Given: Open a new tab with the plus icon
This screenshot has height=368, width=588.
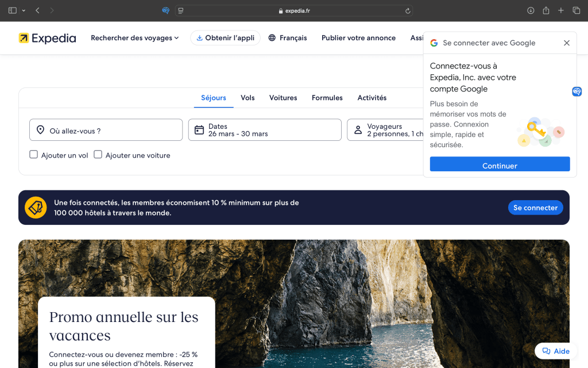Looking at the screenshot, I should [x=560, y=10].
